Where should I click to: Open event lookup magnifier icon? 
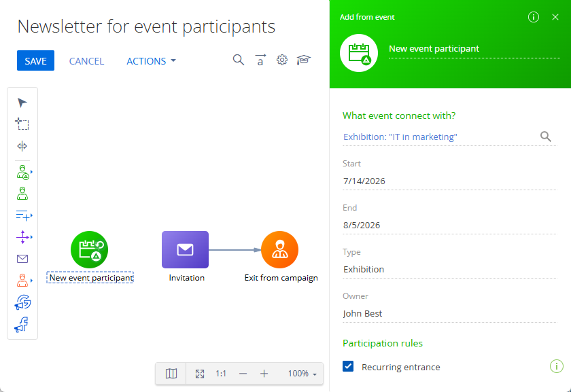(545, 137)
